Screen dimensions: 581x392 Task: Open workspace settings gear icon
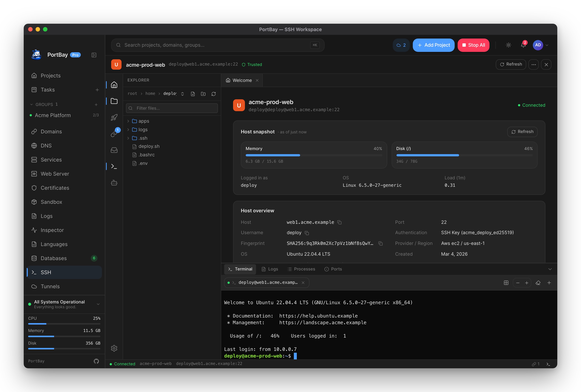[114, 348]
